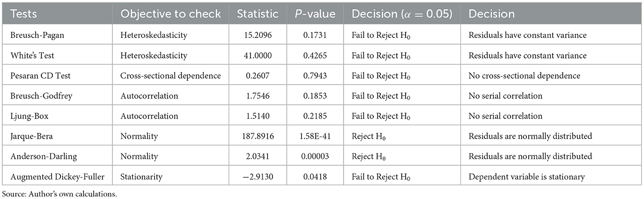Select the P-value 0.0418 cell
Viewport: 644px width, 199px height.
pyautogui.click(x=315, y=176)
